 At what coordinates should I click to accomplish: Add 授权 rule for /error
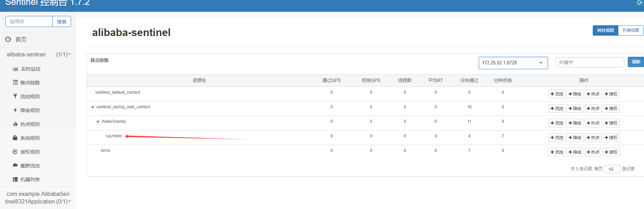tap(611, 152)
